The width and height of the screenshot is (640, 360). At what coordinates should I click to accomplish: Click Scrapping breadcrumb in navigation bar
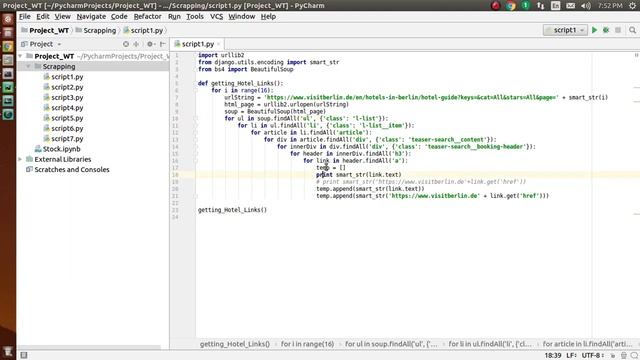pyautogui.click(x=100, y=30)
